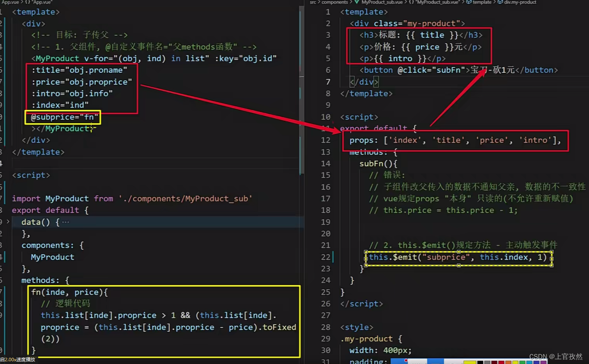
Task: Click 'methods: {' in left editor
Action: pyautogui.click(x=45, y=280)
